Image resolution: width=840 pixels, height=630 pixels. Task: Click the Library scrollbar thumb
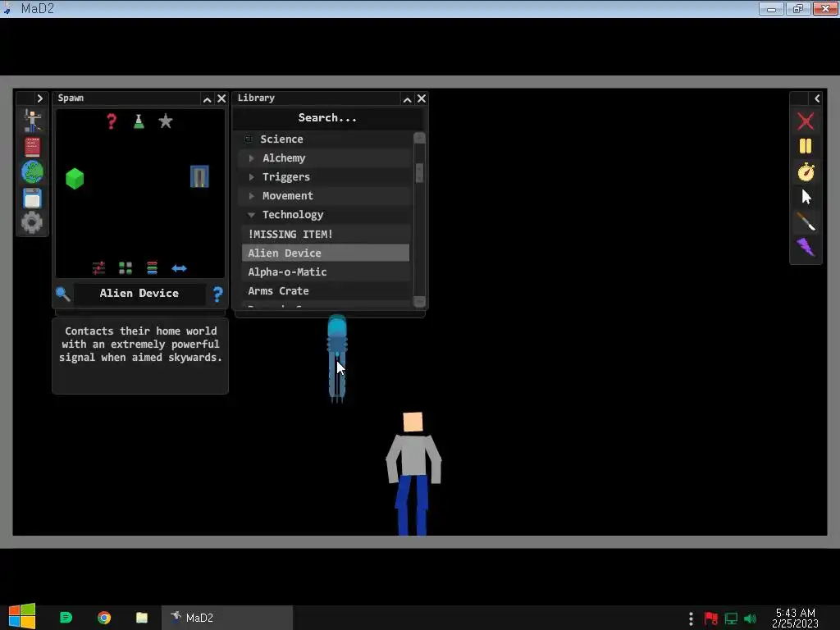(419, 172)
